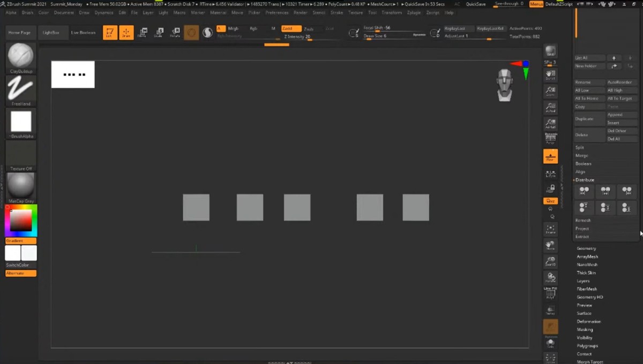Click the LightBox button
Viewport: 643px width, 364px height.
click(51, 33)
